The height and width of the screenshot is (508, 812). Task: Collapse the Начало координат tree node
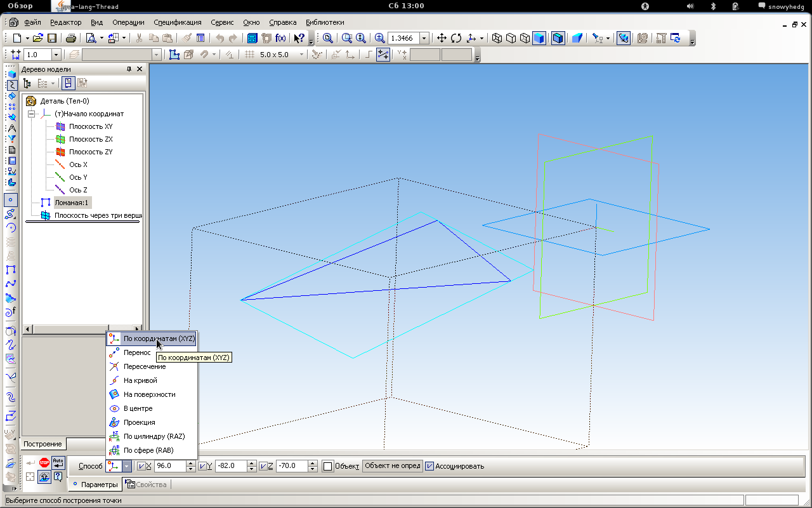pos(30,114)
